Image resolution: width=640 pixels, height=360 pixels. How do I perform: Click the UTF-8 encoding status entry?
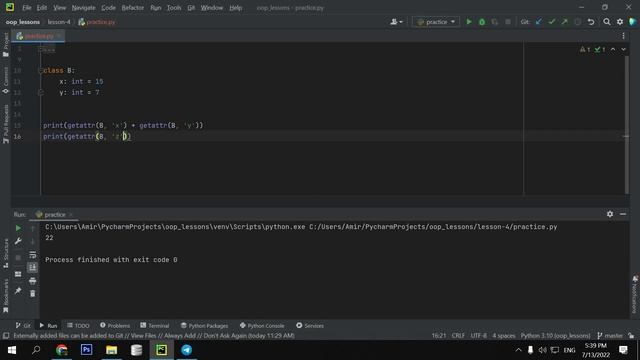478,336
